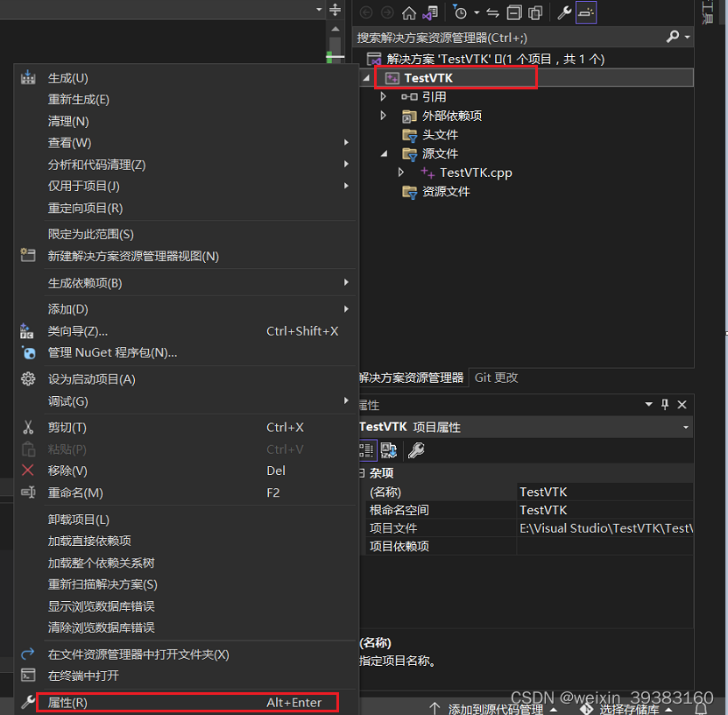Click the scissors icon for 剪切
The width and height of the screenshot is (728, 715).
[x=28, y=427]
